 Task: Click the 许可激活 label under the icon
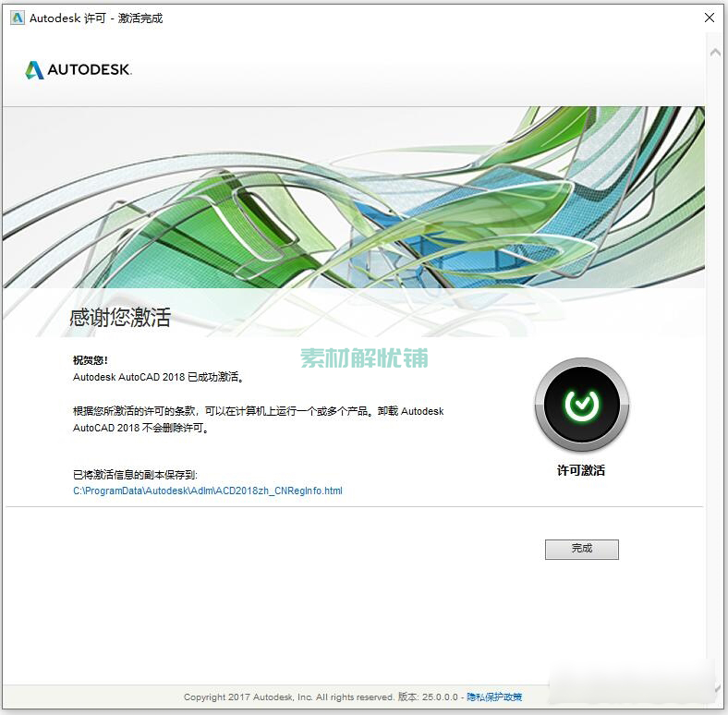tap(581, 470)
